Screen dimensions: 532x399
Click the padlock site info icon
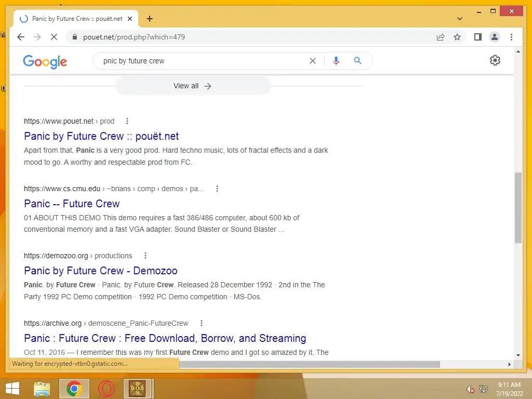(75, 37)
